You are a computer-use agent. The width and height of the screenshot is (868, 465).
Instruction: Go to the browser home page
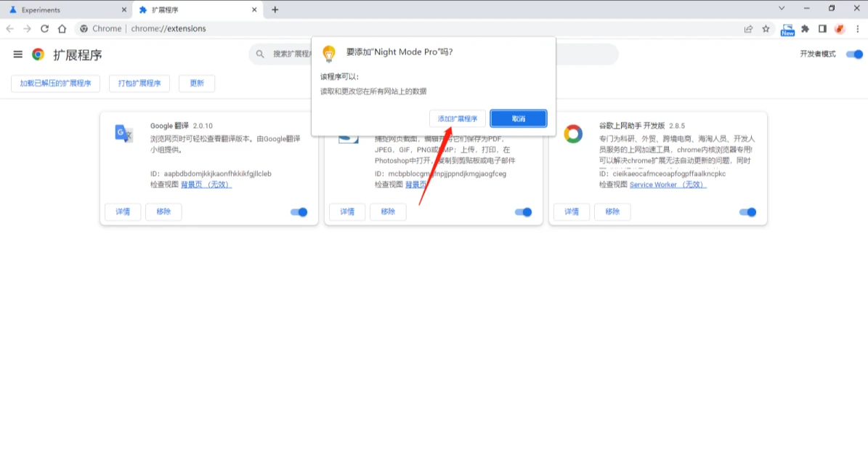[x=62, y=29]
